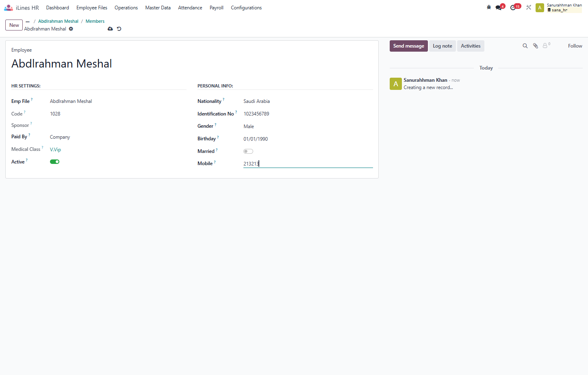The width and height of the screenshot is (588, 375).
Task: Go to the Members breadcrumb link
Action: coord(95,21)
